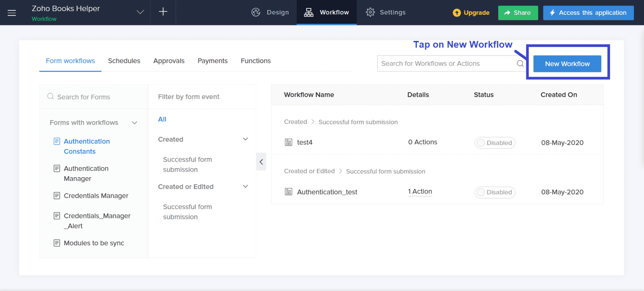
Task: Expand the Zoho Books Helper application dropdown
Action: coord(140,12)
